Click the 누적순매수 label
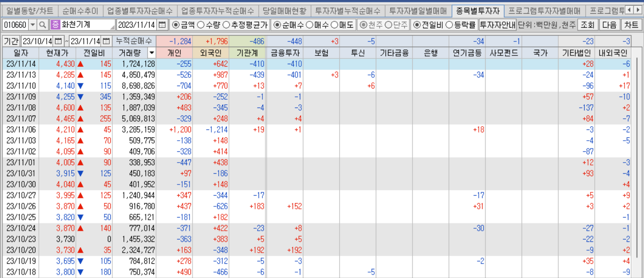The width and height of the screenshot is (644, 278). coord(134,41)
